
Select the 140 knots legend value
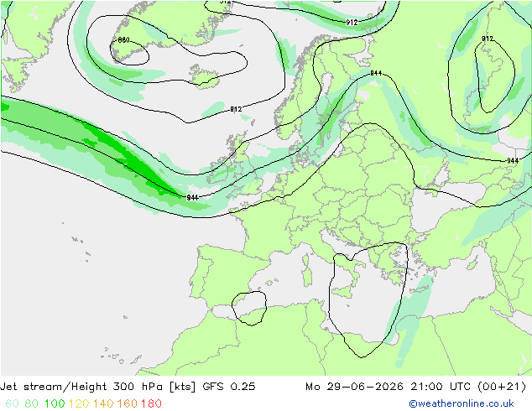click(103, 403)
